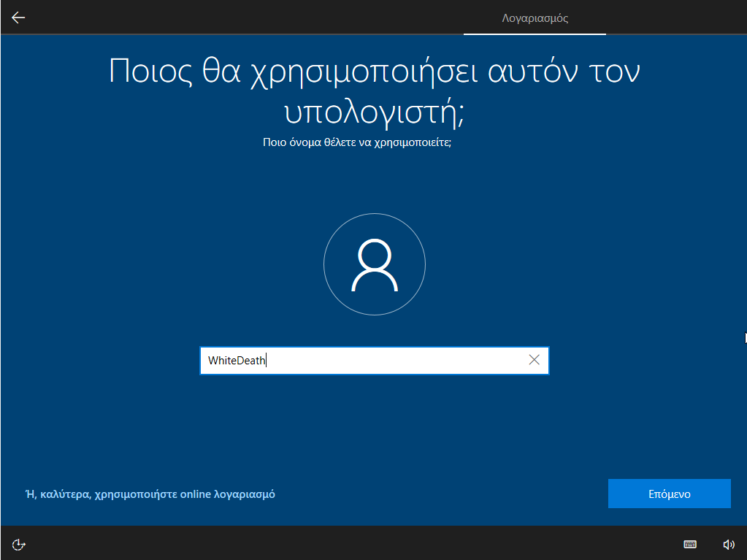The height and width of the screenshot is (560, 747).
Task: Select the Λογαριασμός tab
Action: [x=535, y=18]
